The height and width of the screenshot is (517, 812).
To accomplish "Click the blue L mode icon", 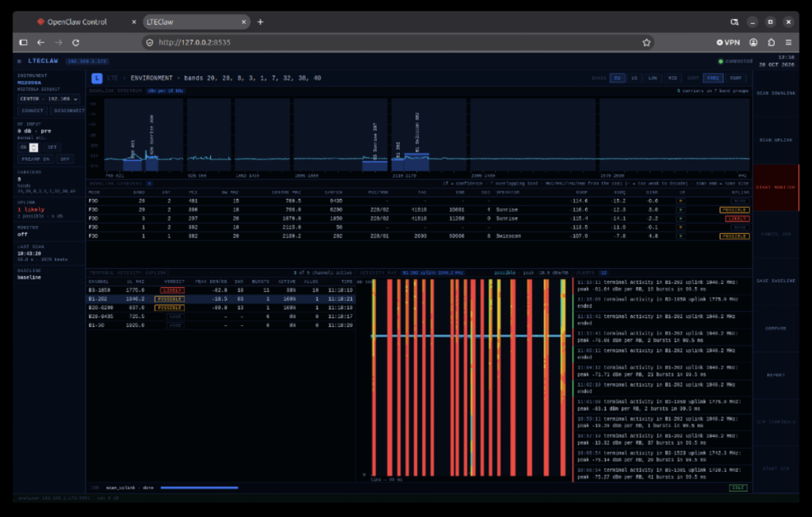I will 97,79.
